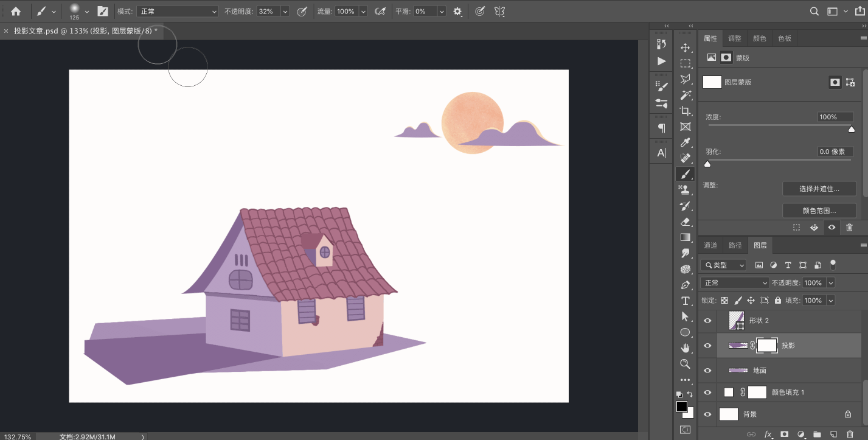Screen dimensions: 868x440
Task: Expand the layer blend mode 正常 dropdown
Action: (x=735, y=283)
